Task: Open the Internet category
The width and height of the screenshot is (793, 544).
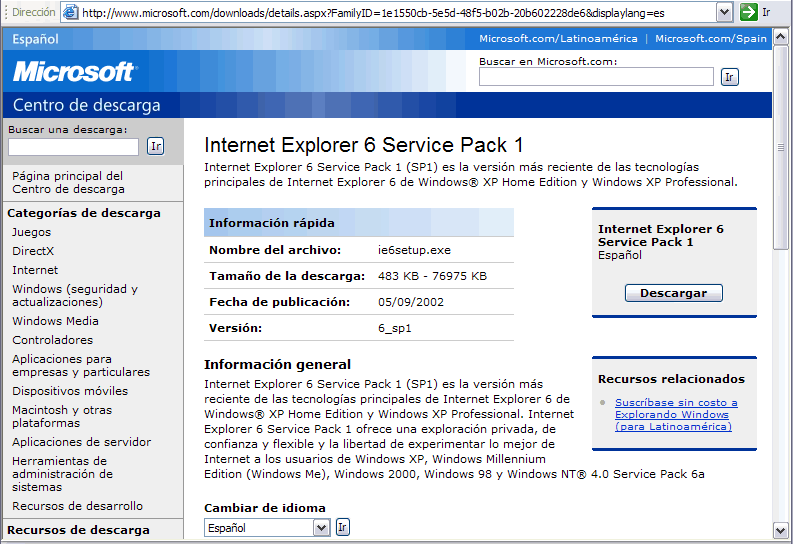Action: pos(35,270)
